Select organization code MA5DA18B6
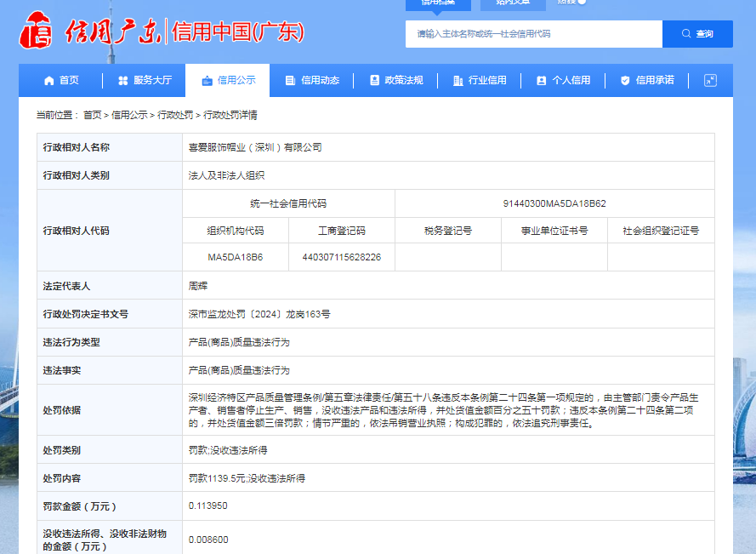The width and height of the screenshot is (756, 554). pyautogui.click(x=236, y=257)
